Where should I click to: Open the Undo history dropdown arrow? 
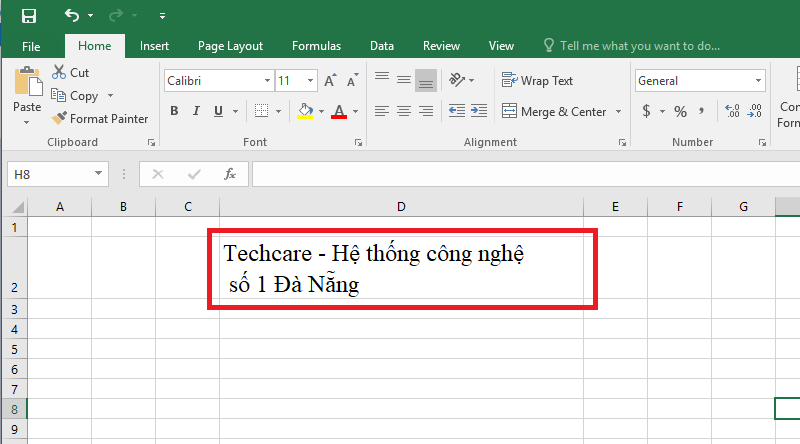tap(90, 16)
